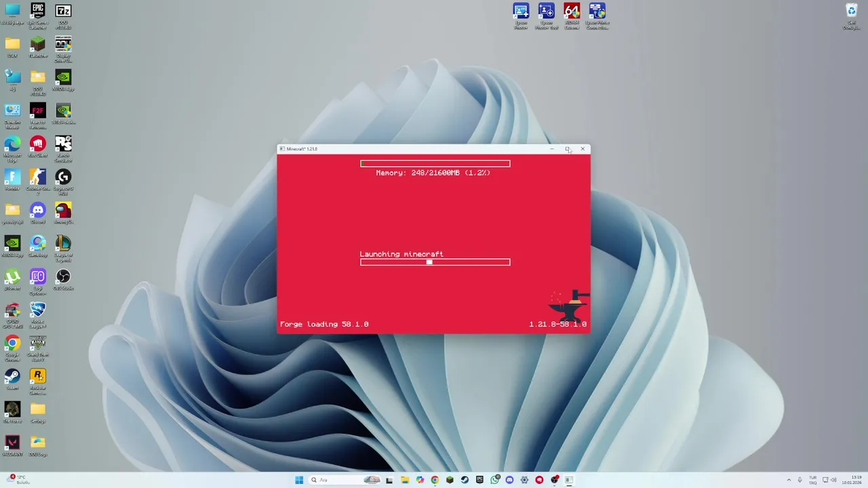This screenshot has width=868, height=488.
Task: Select the Rocket League desktop shortcut
Action: click(38, 314)
